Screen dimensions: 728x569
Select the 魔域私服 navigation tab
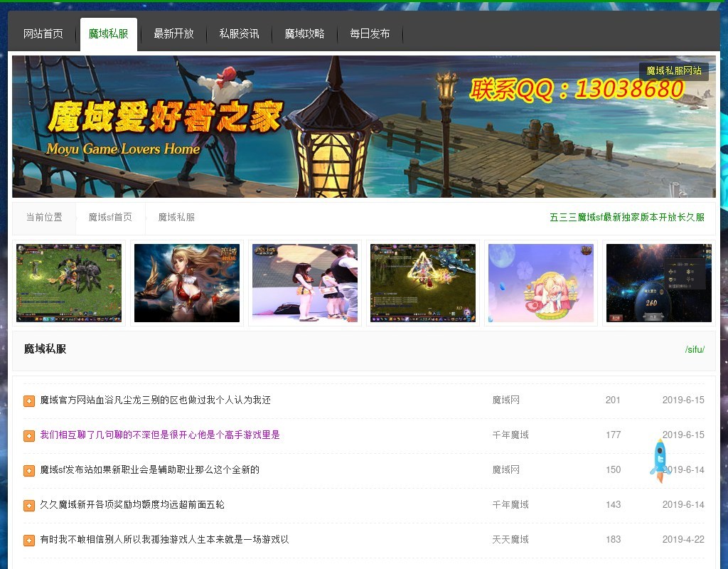click(x=109, y=34)
